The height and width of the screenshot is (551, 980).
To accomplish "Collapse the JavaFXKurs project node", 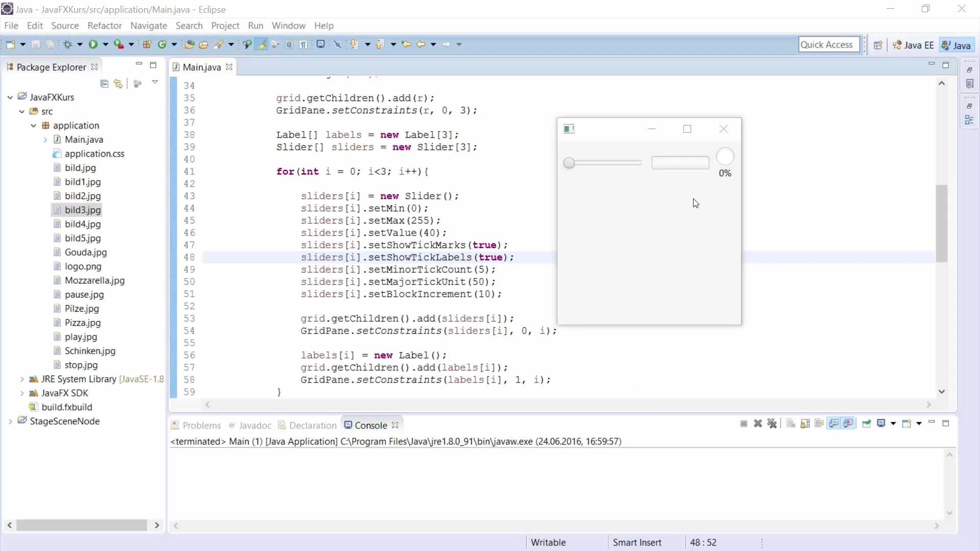I will pos(10,97).
